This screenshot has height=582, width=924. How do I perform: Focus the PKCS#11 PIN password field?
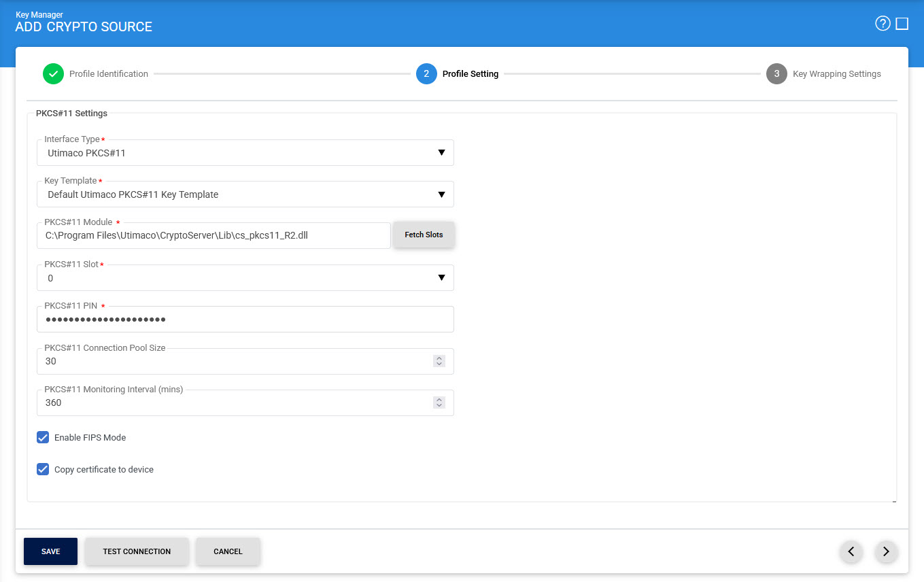coord(245,320)
